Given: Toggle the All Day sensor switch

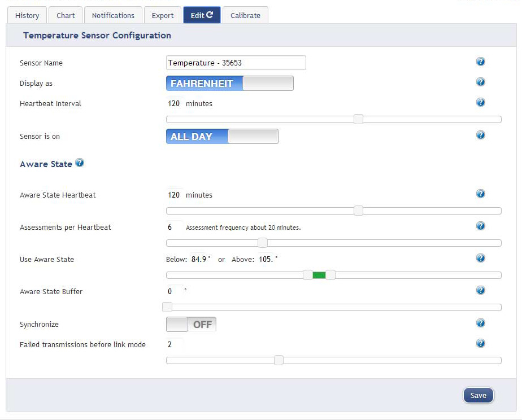Looking at the screenshot, I should click(222, 137).
